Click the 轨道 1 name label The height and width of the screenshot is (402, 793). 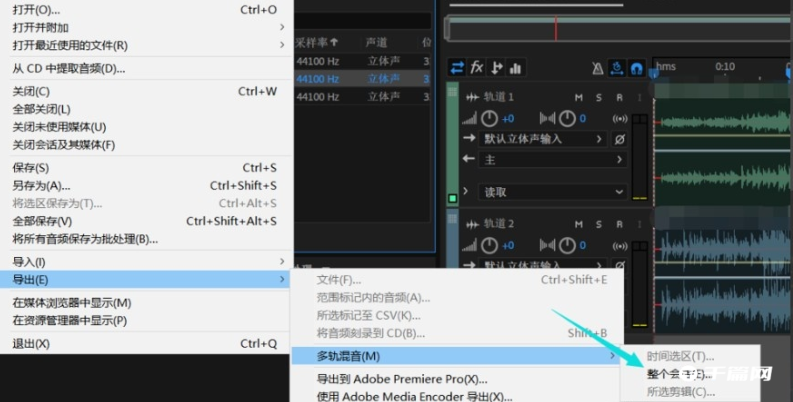tap(499, 97)
